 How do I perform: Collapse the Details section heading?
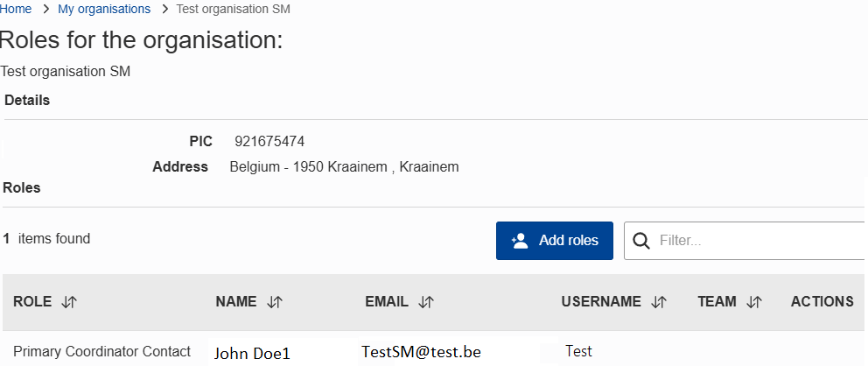(27, 101)
